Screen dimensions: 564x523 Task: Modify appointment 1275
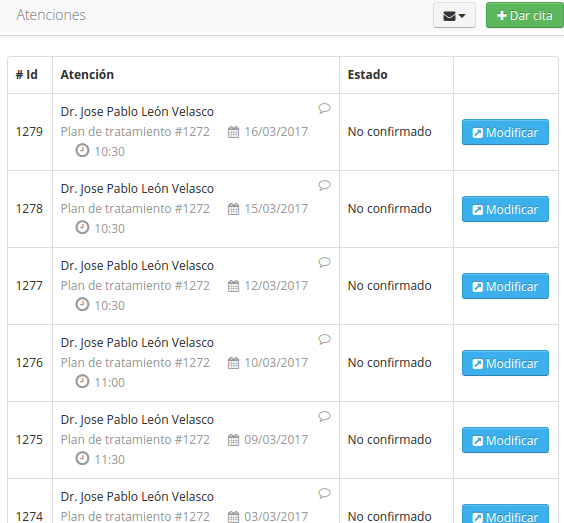(x=505, y=440)
